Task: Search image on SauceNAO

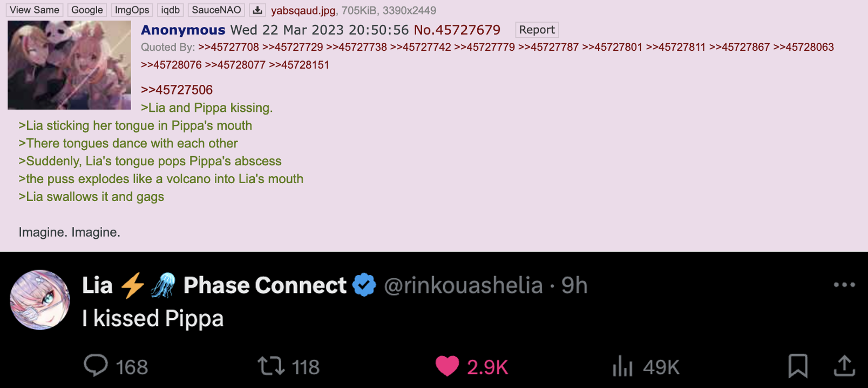Action: (216, 10)
